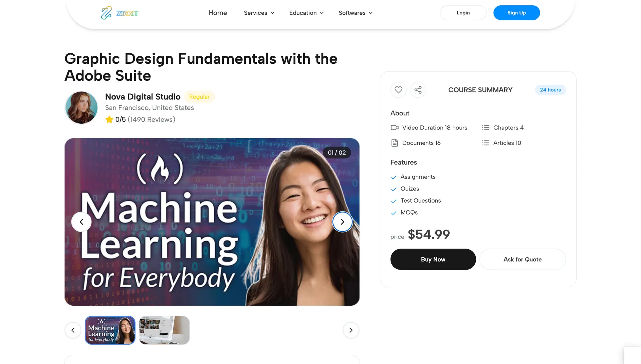Image resolution: width=641 pixels, height=364 pixels.
Task: Click the Assignments feature text
Action: tap(418, 177)
